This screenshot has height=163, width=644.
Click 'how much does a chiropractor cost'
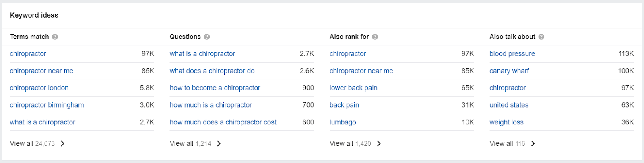[x=223, y=122]
